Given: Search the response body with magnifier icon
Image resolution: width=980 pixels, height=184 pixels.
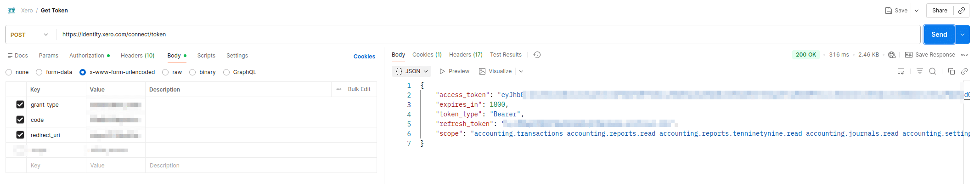Looking at the screenshot, I should click(933, 71).
